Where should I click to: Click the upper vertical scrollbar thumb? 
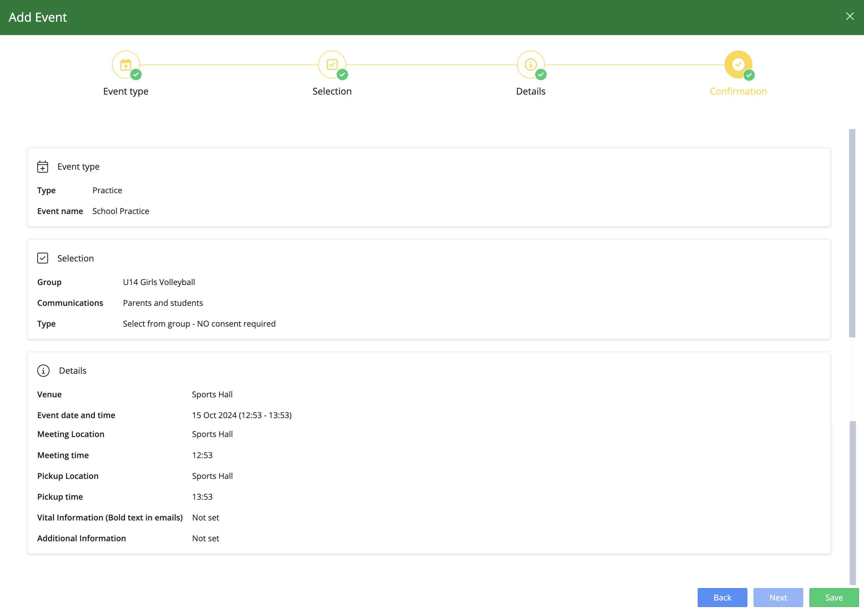pos(852,233)
